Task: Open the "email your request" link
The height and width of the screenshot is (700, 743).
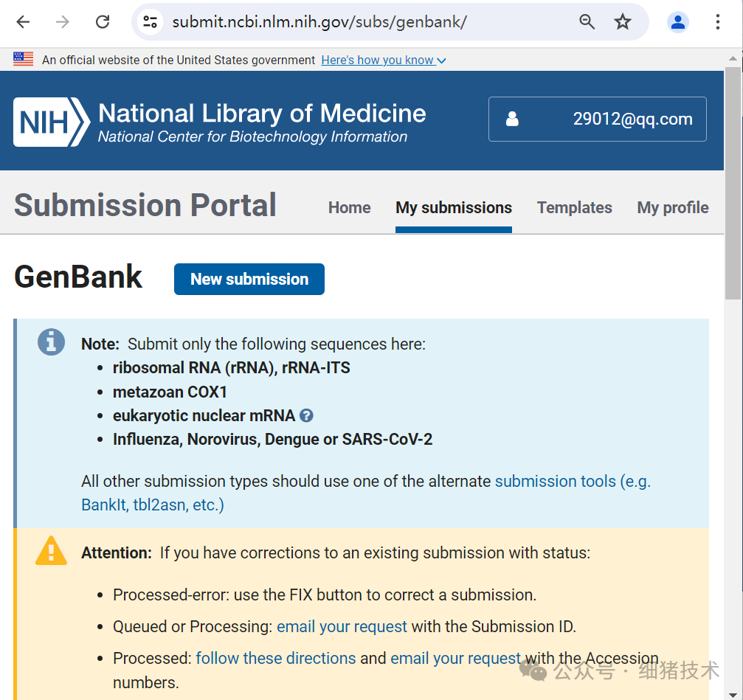Action: coord(342,626)
